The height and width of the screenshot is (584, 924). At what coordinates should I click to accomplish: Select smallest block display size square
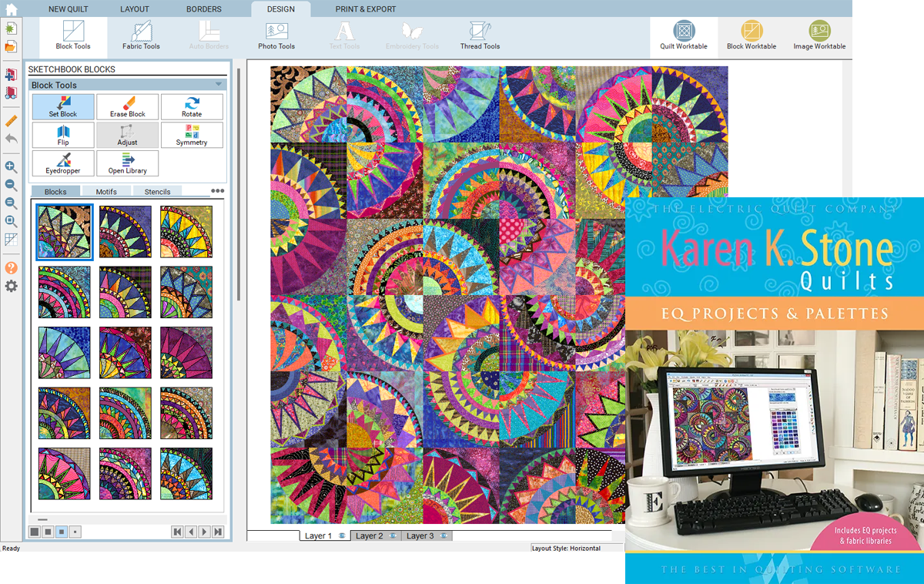[x=75, y=532]
